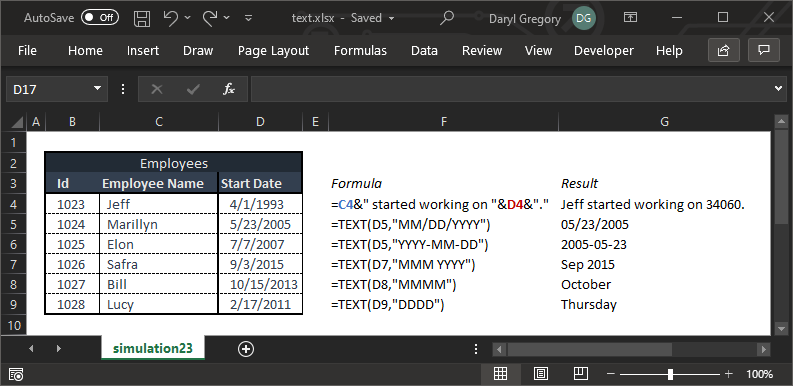Select the simulation23 sheet tab

click(x=153, y=348)
